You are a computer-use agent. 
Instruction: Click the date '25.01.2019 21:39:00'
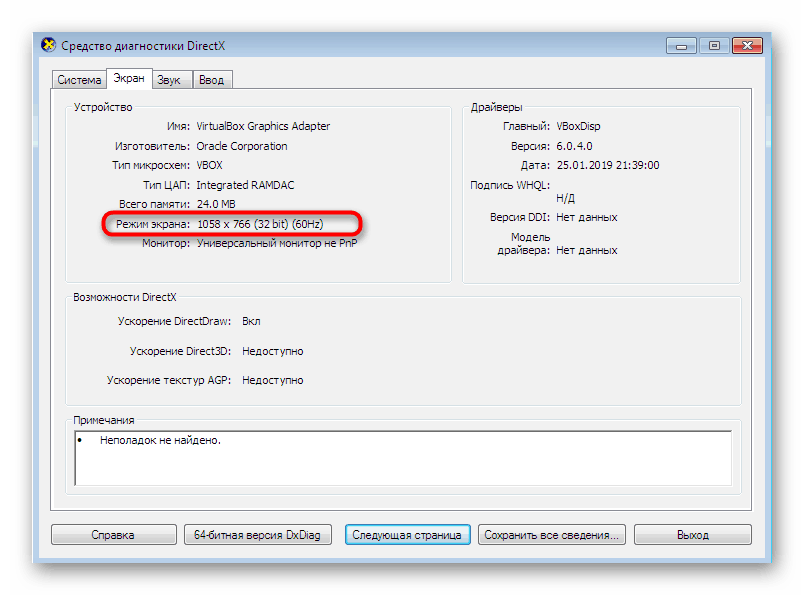point(608,165)
